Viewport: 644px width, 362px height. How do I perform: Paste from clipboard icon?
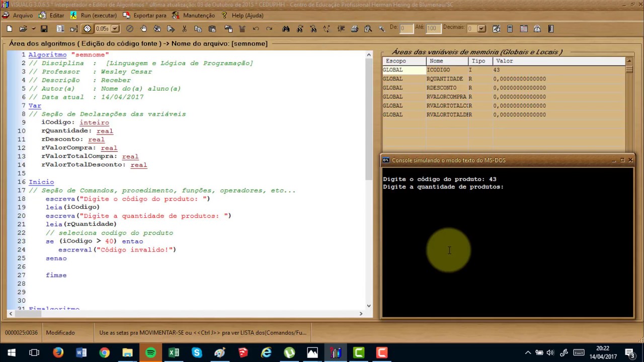click(x=212, y=29)
